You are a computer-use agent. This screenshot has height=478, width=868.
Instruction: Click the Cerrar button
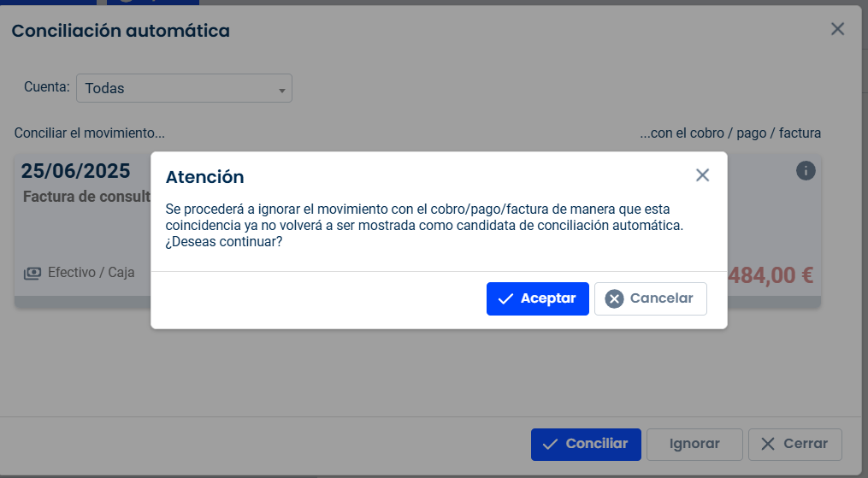tap(795, 445)
